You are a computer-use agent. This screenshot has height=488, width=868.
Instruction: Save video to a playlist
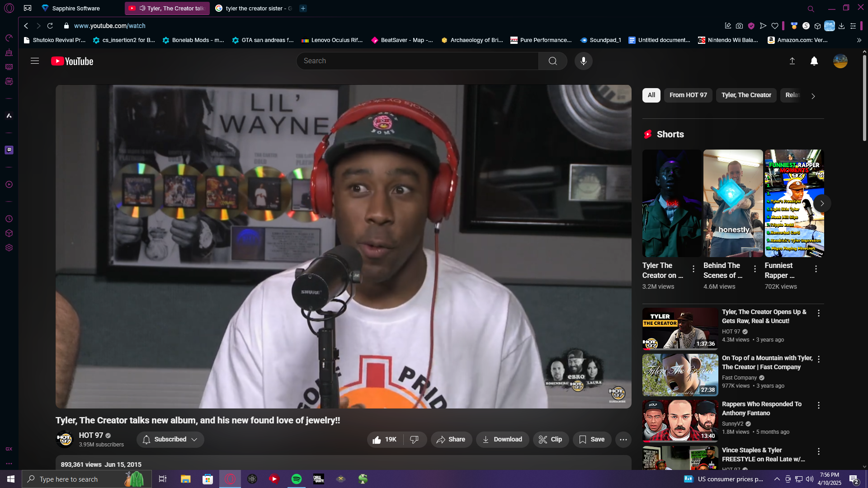point(591,439)
